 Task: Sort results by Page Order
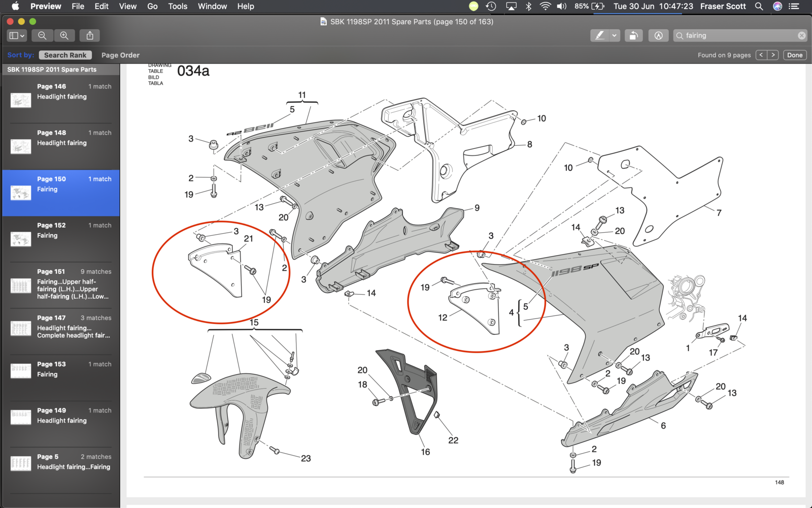[x=120, y=55]
